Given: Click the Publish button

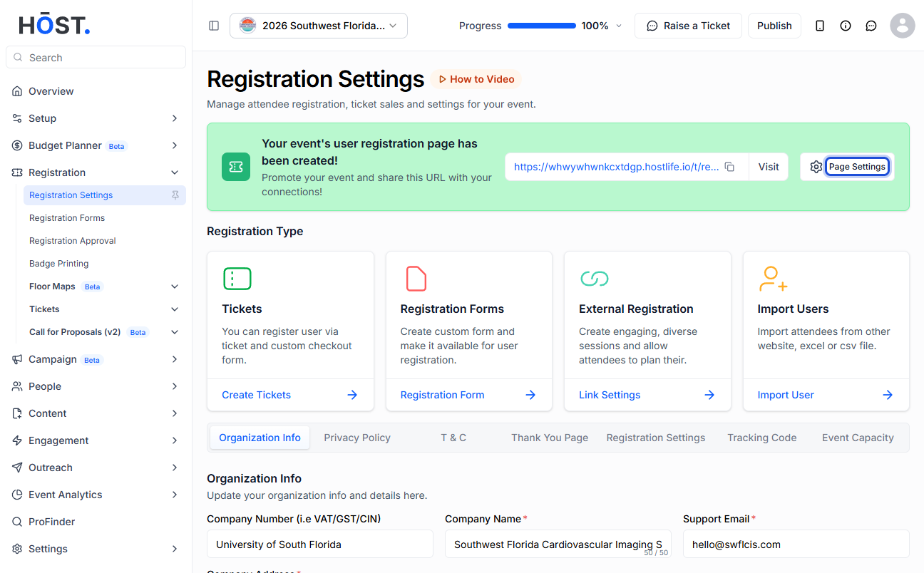Looking at the screenshot, I should (774, 26).
